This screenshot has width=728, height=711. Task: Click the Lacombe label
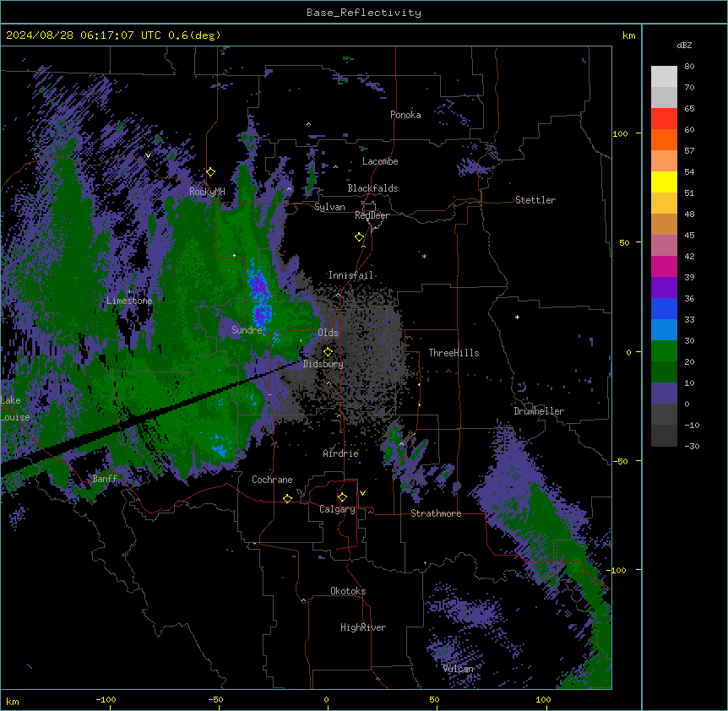click(380, 161)
